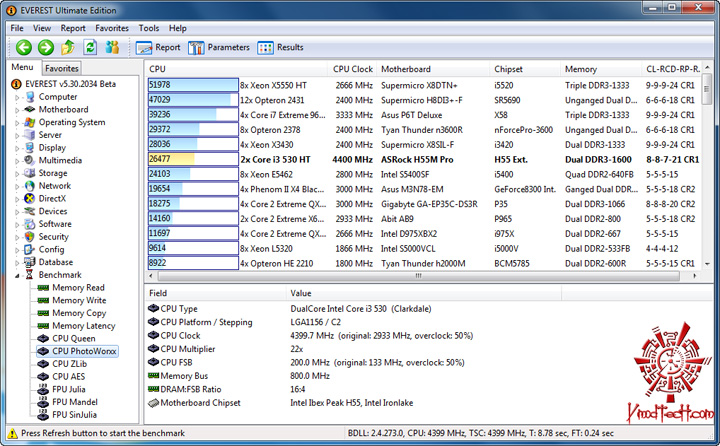
Task: Click the Refresh toolbar icon
Action: pyautogui.click(x=90, y=47)
